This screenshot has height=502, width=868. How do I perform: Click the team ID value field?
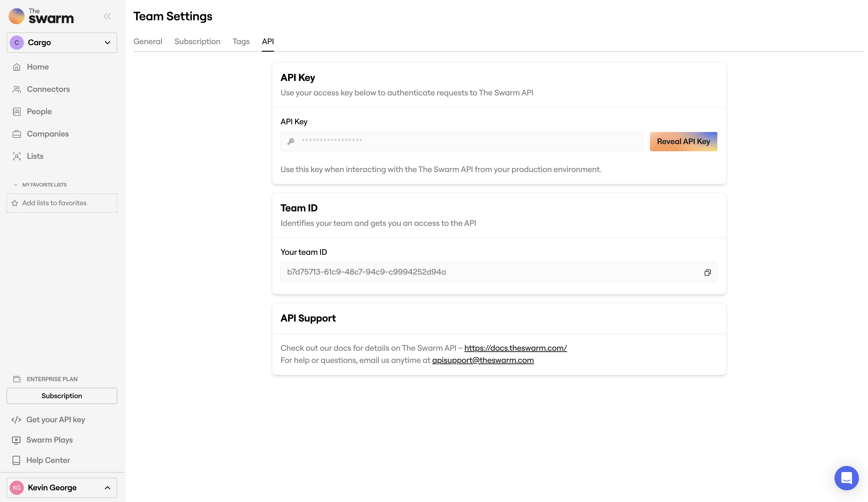coord(499,272)
